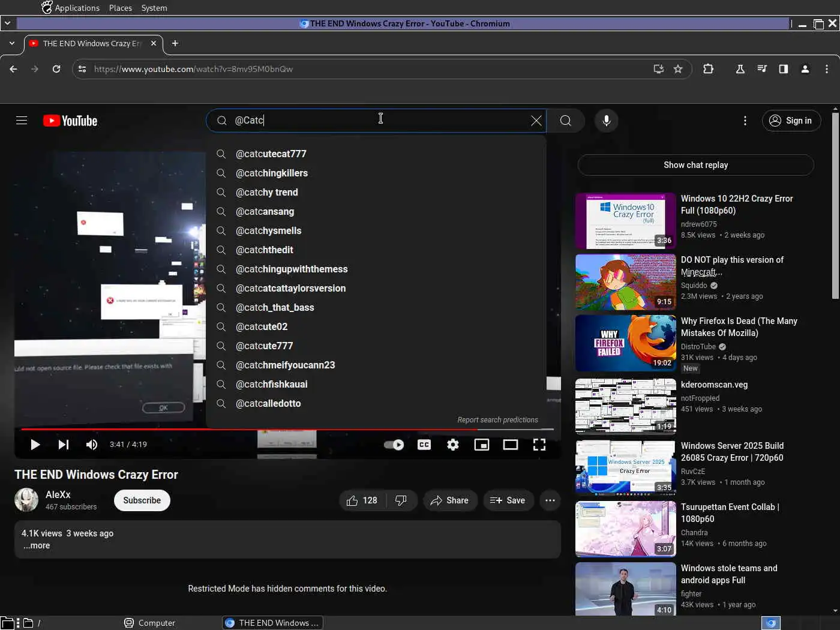This screenshot has width=840, height=630.
Task: Open Chrome Labs flask icon
Action: tap(740, 69)
